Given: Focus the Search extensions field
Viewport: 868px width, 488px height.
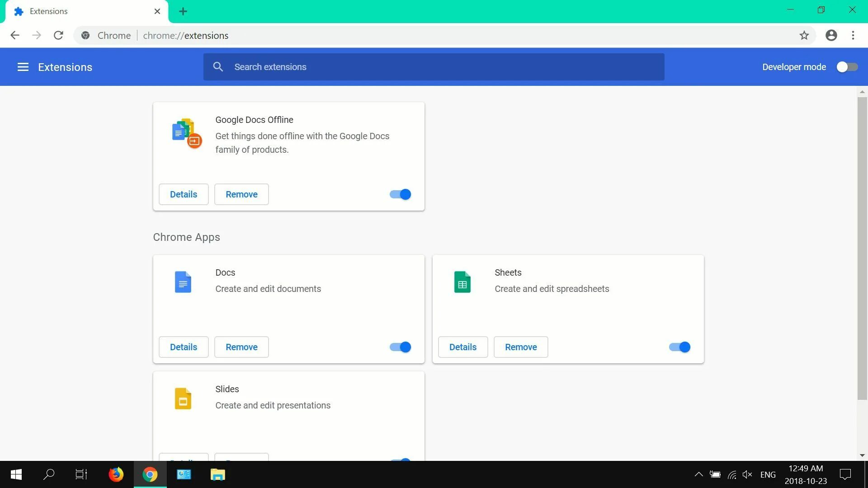Looking at the screenshot, I should point(434,67).
